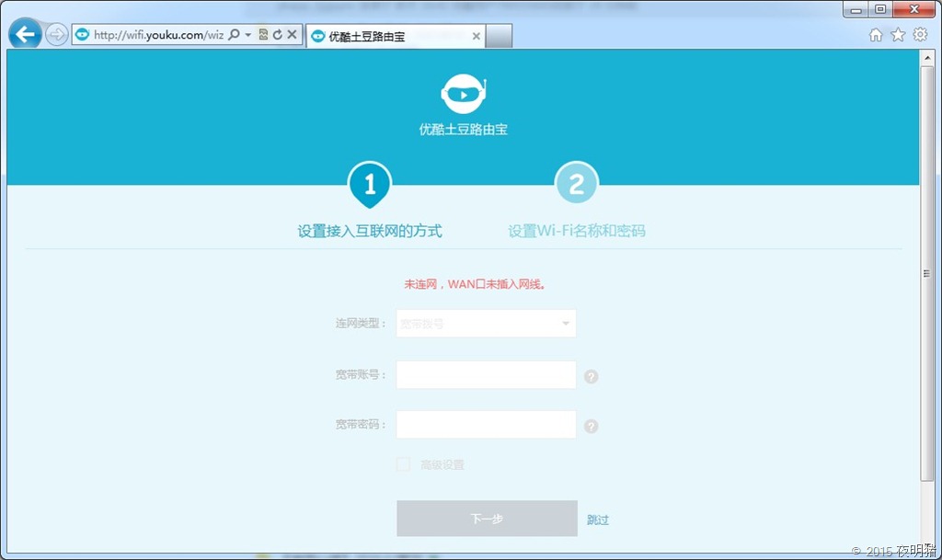This screenshot has width=942, height=560.
Task: Click the vertical page scrollbar thumb
Action: coord(926,274)
